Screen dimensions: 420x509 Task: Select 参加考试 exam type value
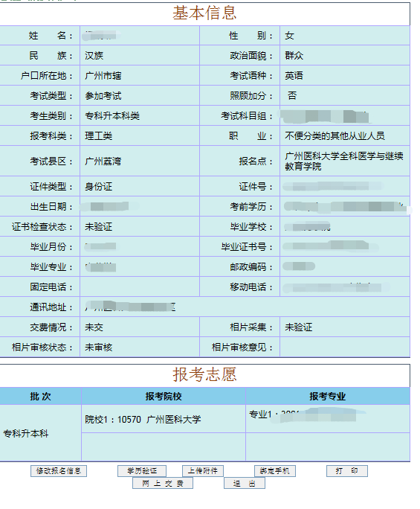coord(103,96)
